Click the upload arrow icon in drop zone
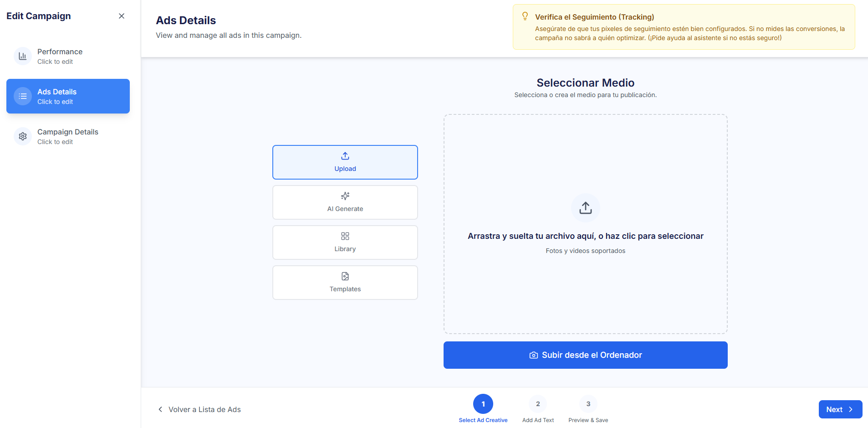Screen dimensions: 868x428 (585, 208)
